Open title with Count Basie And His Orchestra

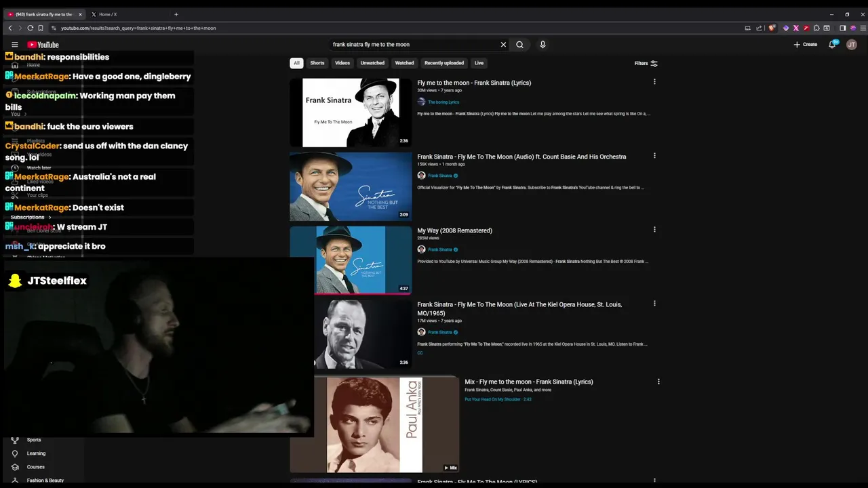pos(521,157)
